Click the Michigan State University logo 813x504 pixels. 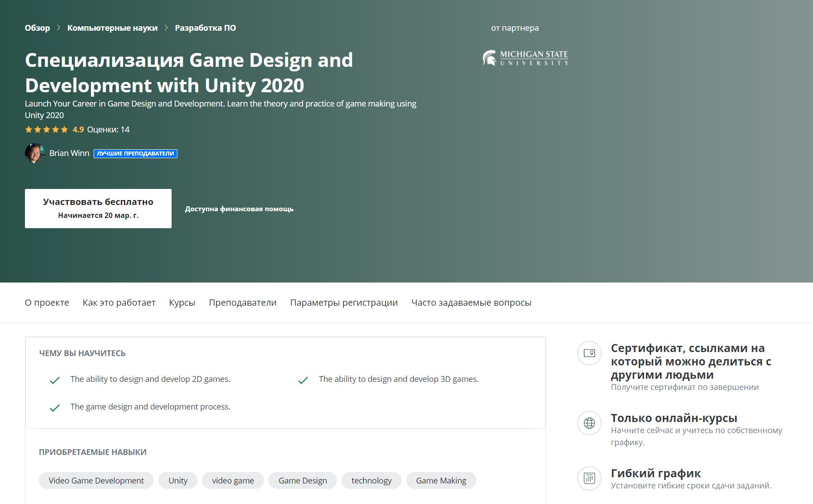[x=525, y=58]
